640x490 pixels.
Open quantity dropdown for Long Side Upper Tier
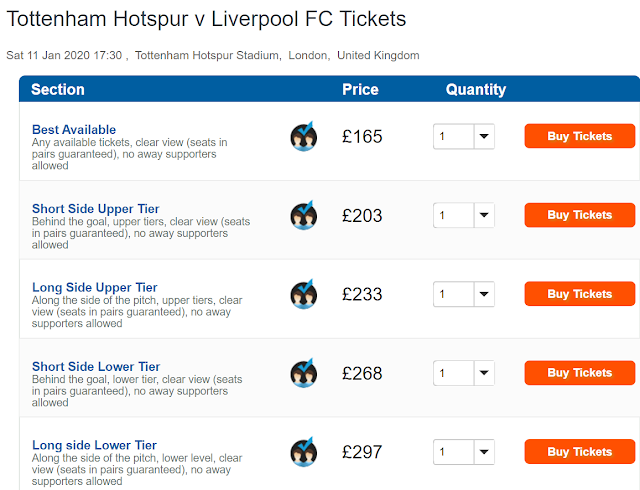(x=464, y=295)
